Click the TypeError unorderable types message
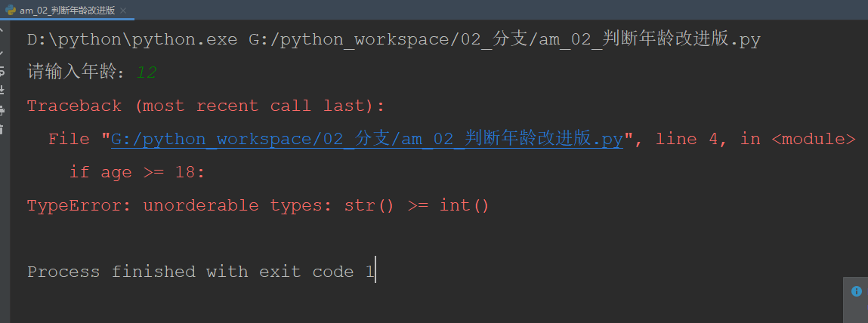This screenshot has height=323, width=868. 258,205
